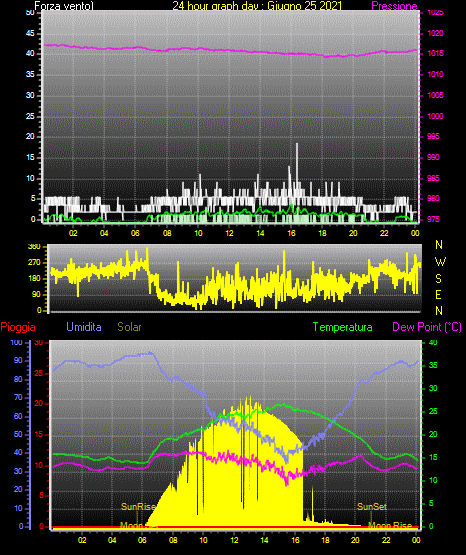Select red rain axis value '15'
466x555 pixels.
point(39,434)
